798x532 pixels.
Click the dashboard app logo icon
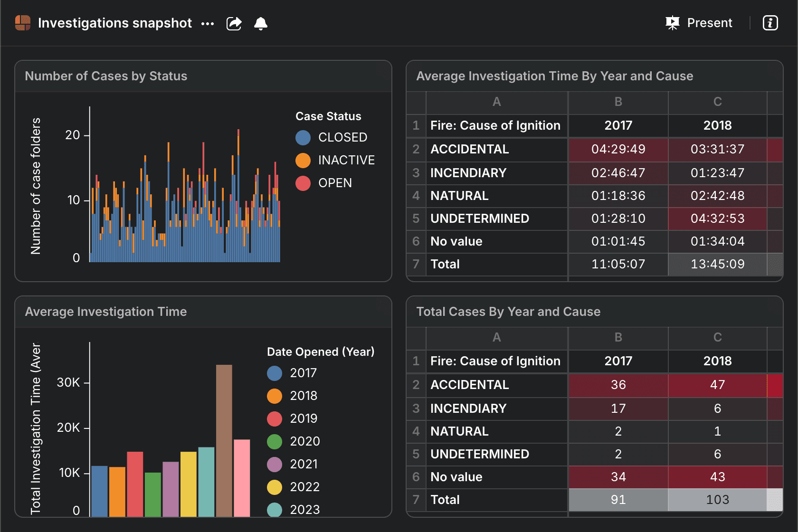(23, 23)
